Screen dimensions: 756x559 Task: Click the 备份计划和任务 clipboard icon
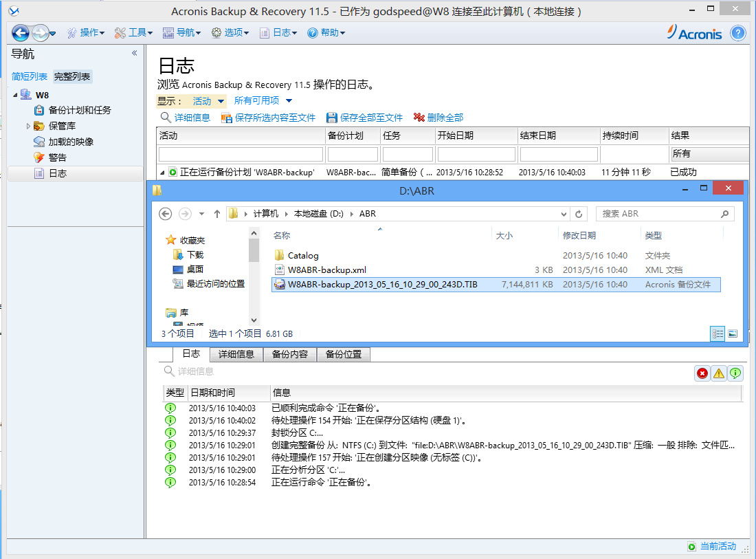click(x=39, y=110)
